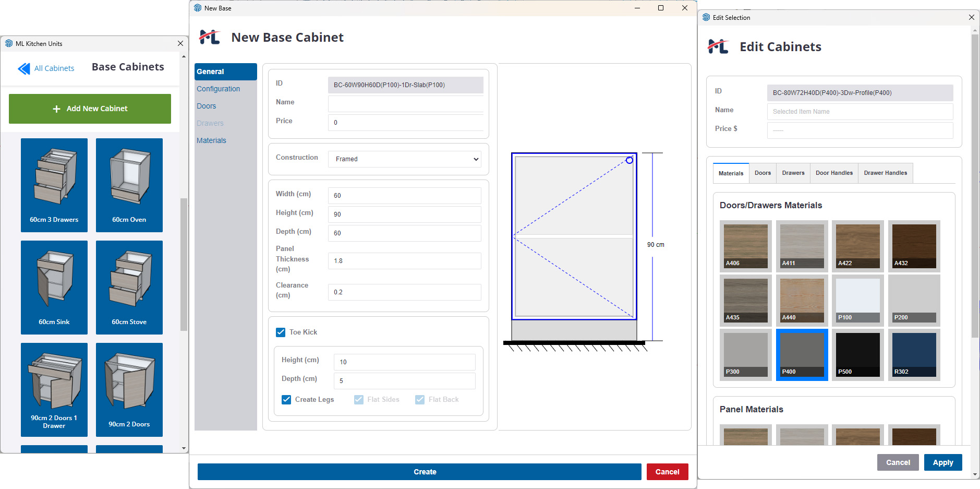Click the plus icon on Add New Cabinet
The image size is (980, 489).
tap(56, 109)
